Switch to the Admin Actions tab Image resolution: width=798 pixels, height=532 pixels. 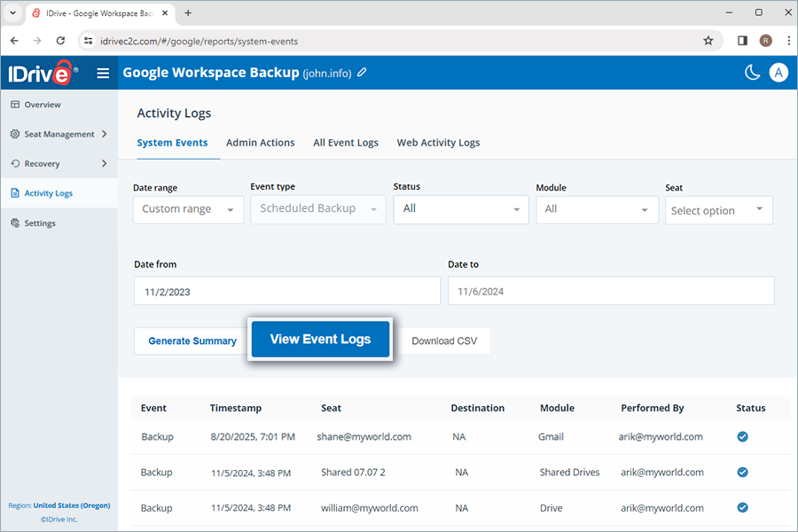tap(261, 142)
